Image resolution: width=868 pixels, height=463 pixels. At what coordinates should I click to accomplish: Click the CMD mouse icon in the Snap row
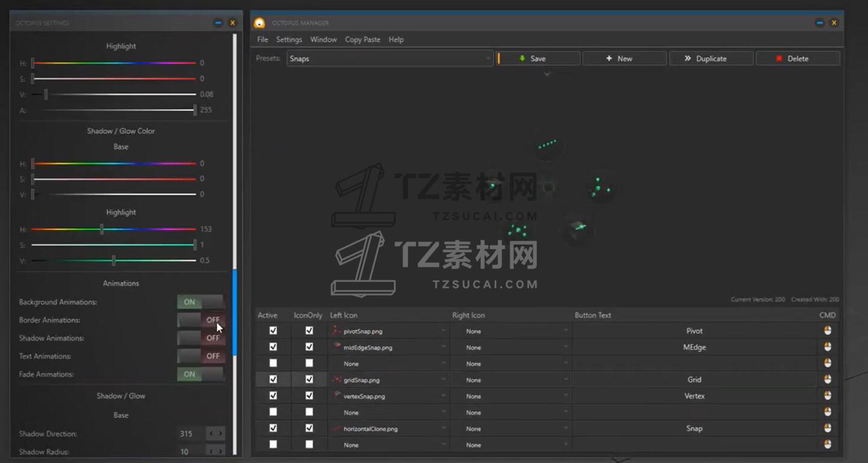coord(827,428)
